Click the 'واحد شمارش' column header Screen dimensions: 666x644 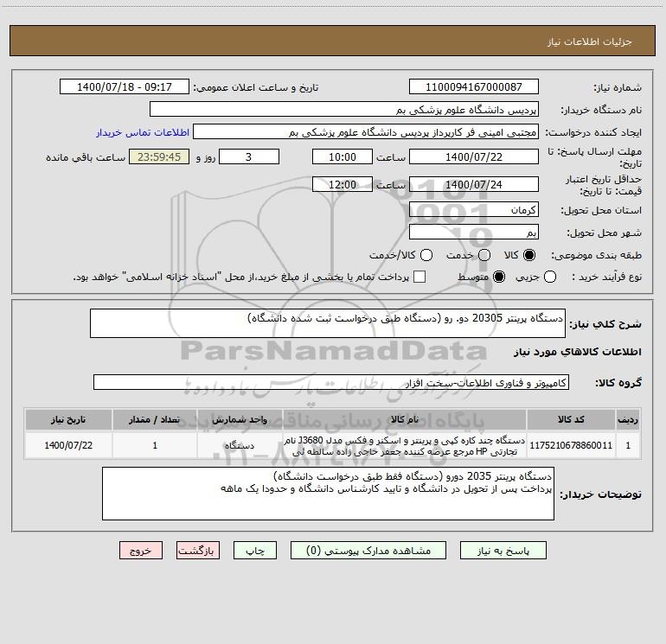click(240, 419)
